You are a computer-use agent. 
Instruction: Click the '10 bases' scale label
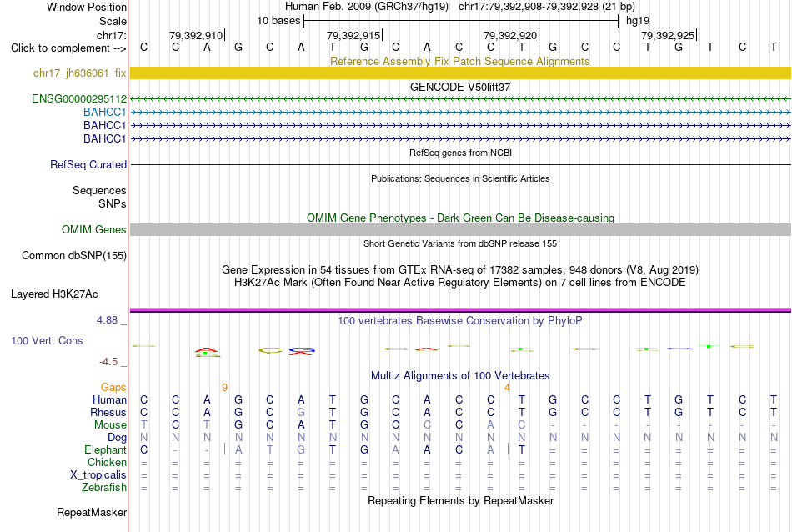pos(278,21)
